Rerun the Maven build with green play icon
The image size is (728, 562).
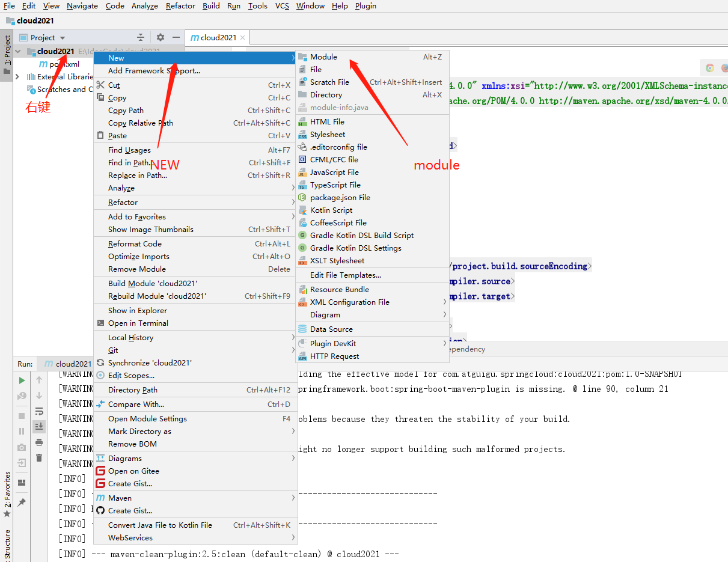click(22, 380)
